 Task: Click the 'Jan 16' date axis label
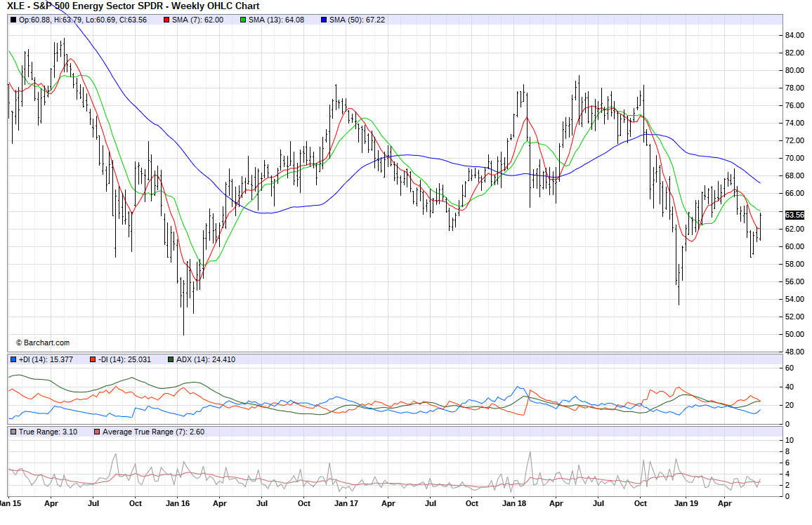[x=178, y=503]
